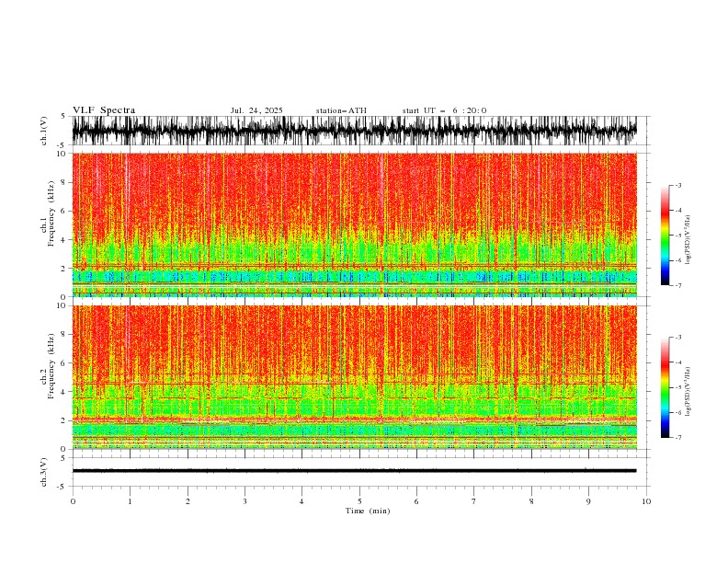Image resolution: width=728 pixels, height=563 pixels.
Task: Click the "6" kHz tick of ch.2 spectrogram
Action: point(63,363)
